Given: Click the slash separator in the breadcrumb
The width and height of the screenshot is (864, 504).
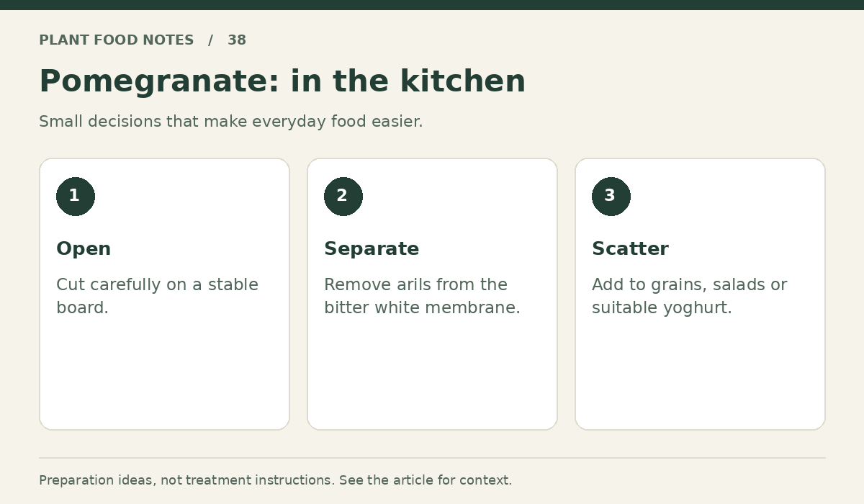Looking at the screenshot, I should pyautogui.click(x=211, y=40).
